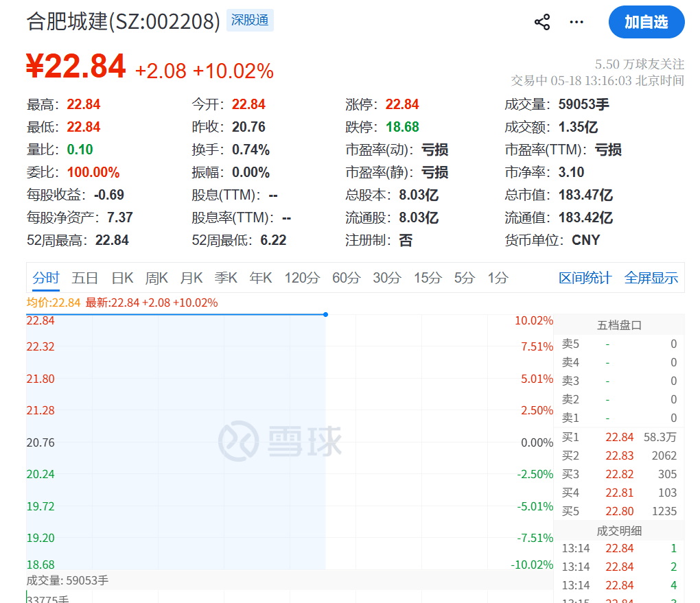Open the 1分 chart tab
Screen dimensions: 700x603
498,278
